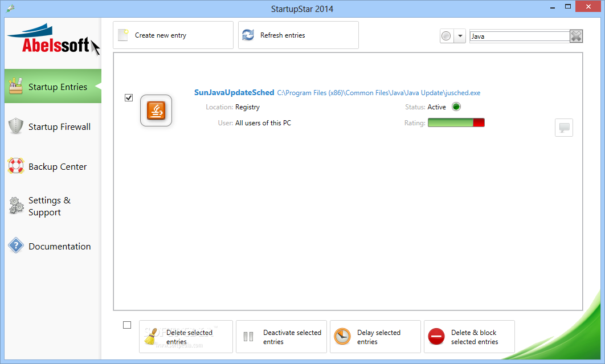
Task: Click the All users of this PC text
Action: pos(263,122)
